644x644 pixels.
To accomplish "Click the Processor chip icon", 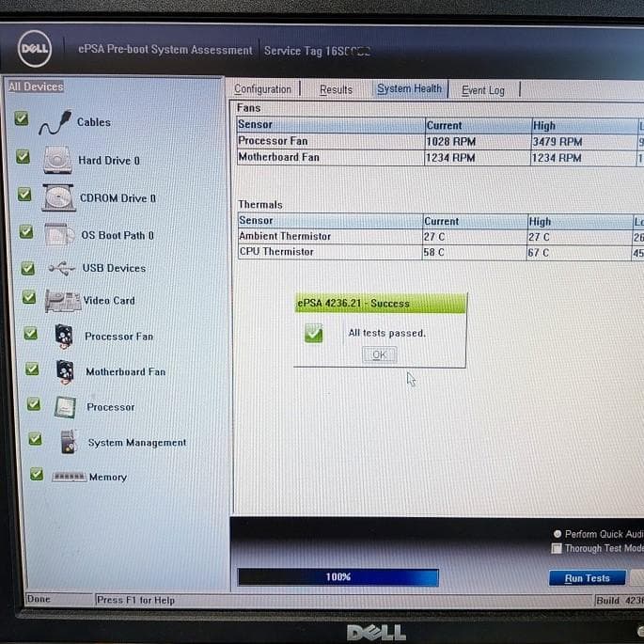I will [65, 407].
